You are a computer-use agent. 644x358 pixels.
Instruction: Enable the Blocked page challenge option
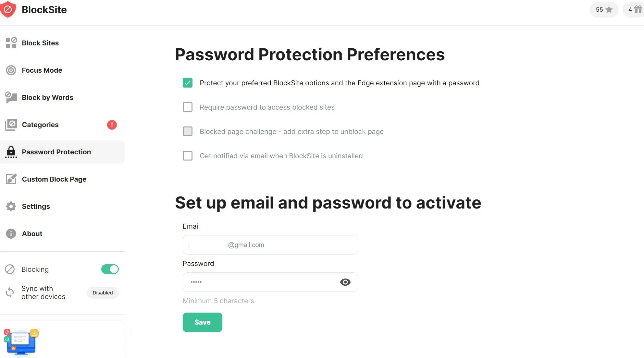tap(188, 131)
